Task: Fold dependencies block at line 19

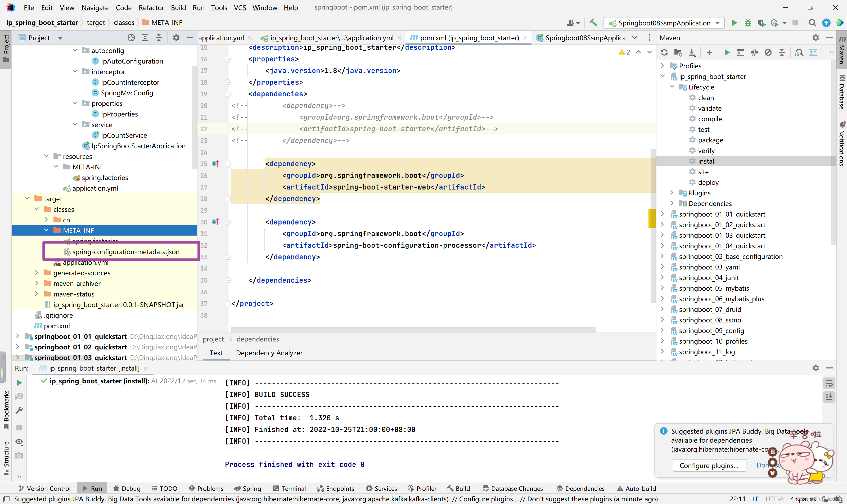Action: pyautogui.click(x=228, y=94)
